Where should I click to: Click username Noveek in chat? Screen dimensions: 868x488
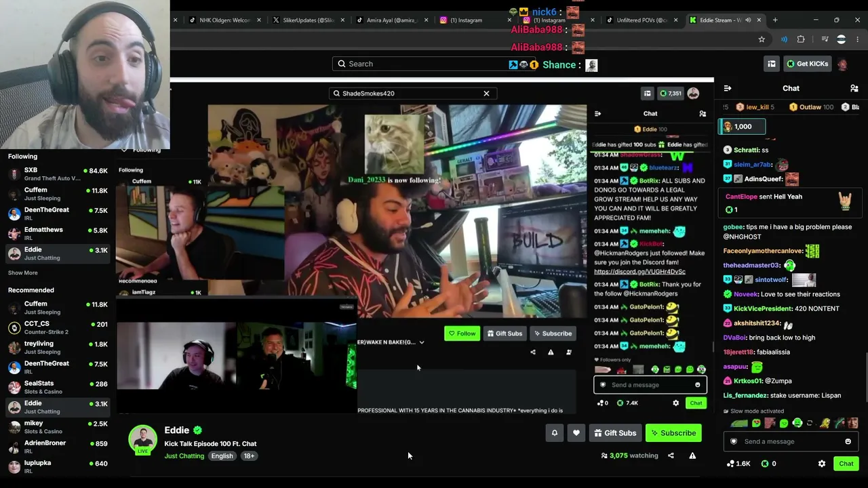click(745, 294)
